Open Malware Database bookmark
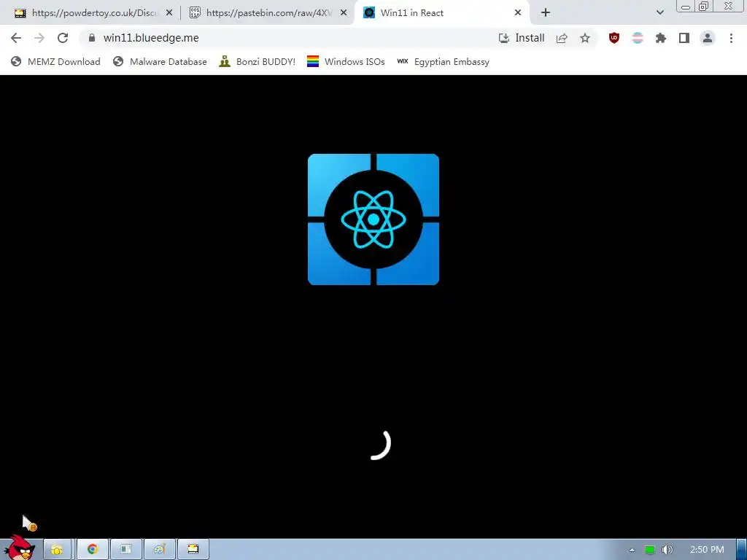 point(160,61)
